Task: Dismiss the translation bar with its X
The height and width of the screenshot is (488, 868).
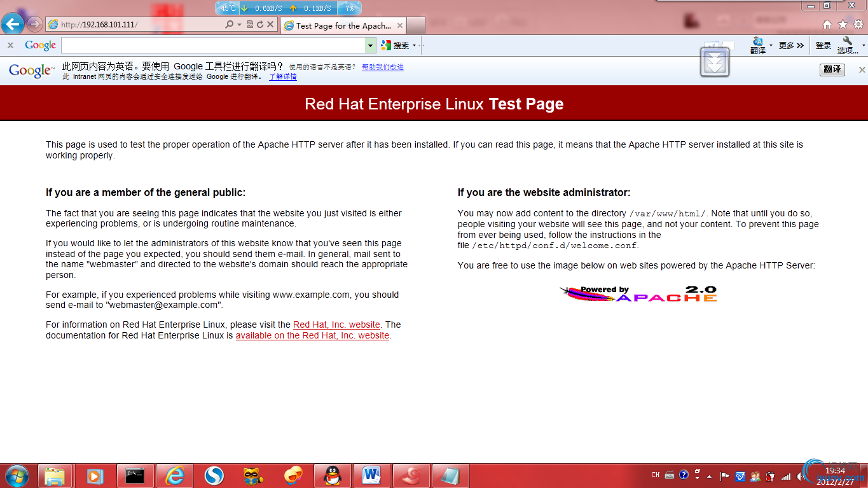Action: (x=862, y=69)
